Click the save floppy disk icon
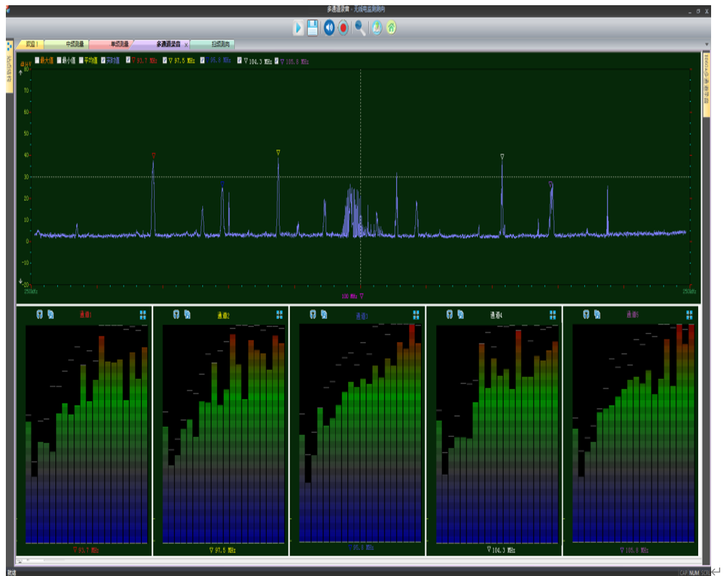This screenshot has height=576, width=728. coord(313,27)
